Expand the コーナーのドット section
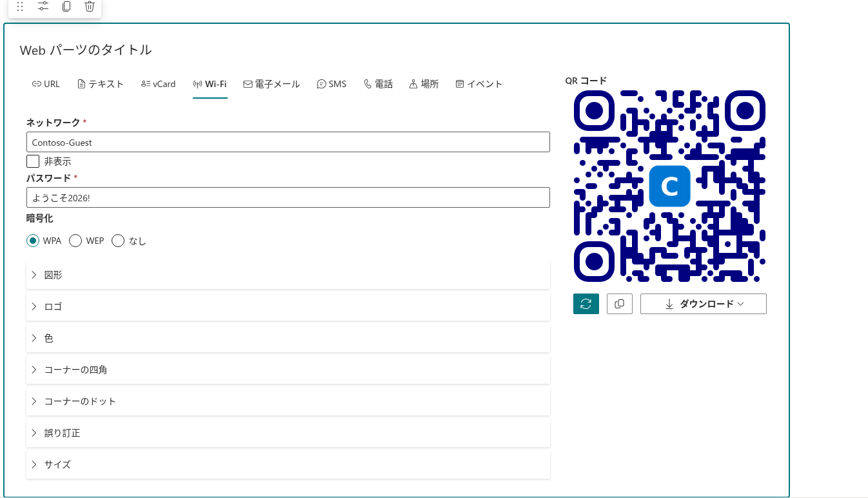This screenshot has height=498, width=868. coord(288,401)
